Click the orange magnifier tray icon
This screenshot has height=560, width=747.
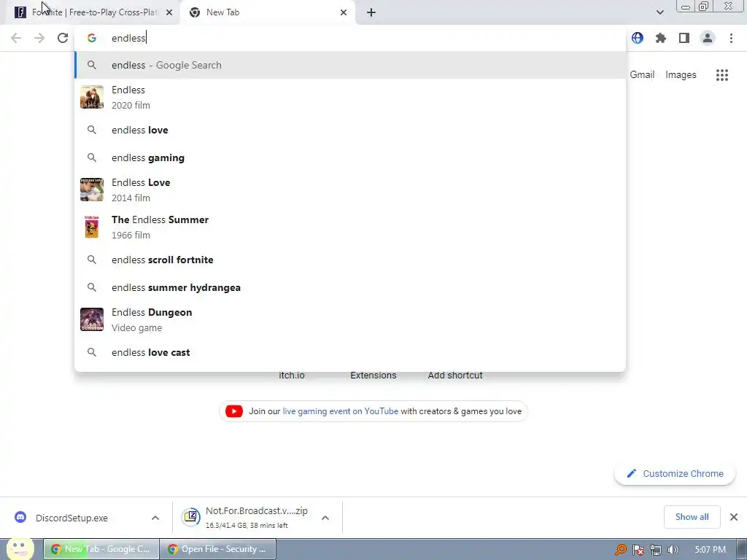pos(620,550)
